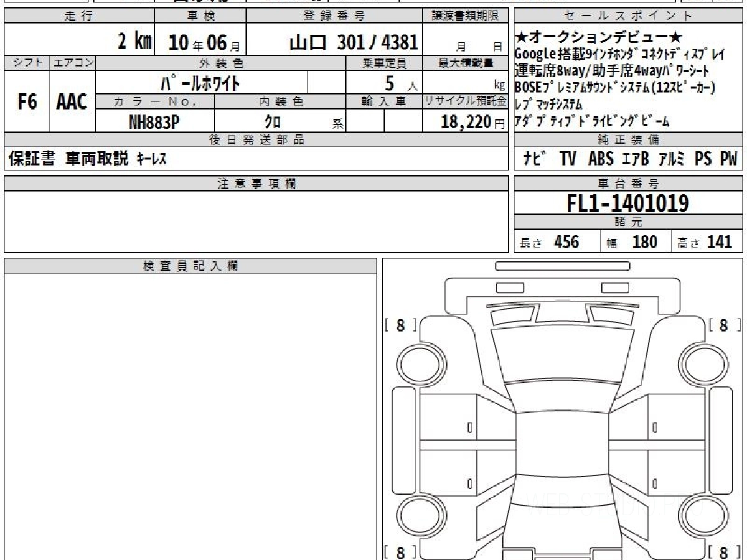Click the air conditioner value AAC

72,101
